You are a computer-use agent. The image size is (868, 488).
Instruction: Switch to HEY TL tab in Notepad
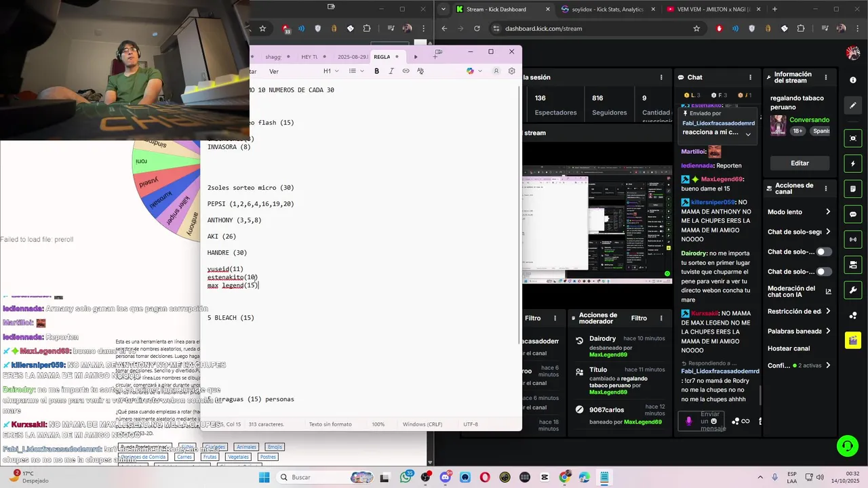coord(315,57)
